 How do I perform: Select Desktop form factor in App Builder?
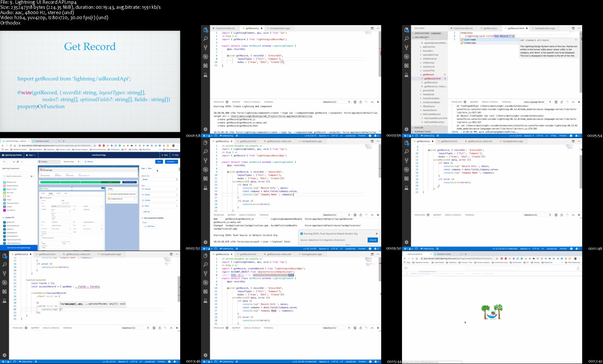click(49, 162)
